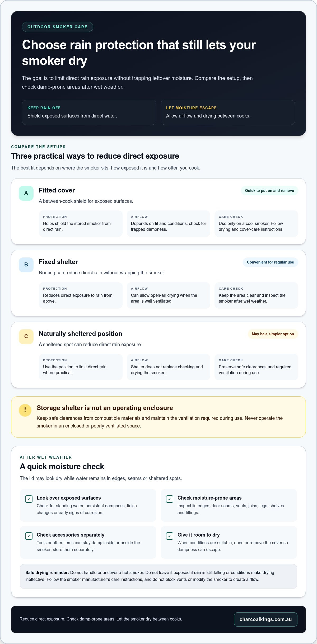Toggle the Check accessories separately checkbox

[29, 536]
